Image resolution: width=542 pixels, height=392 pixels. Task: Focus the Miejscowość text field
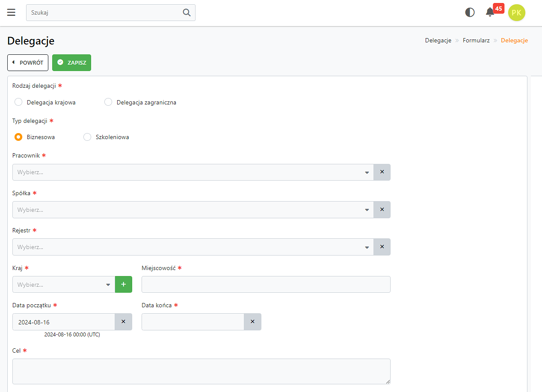pyautogui.click(x=266, y=285)
